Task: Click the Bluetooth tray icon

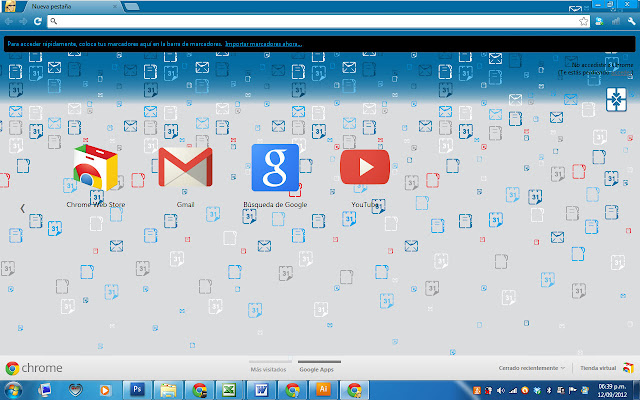Action: coord(549,391)
